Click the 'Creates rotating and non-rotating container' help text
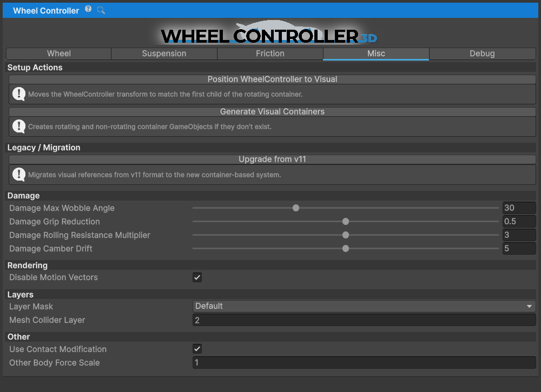541x392 pixels. point(150,127)
